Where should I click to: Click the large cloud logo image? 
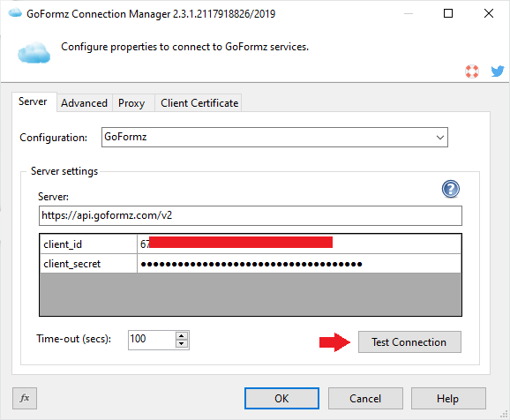coord(34,52)
